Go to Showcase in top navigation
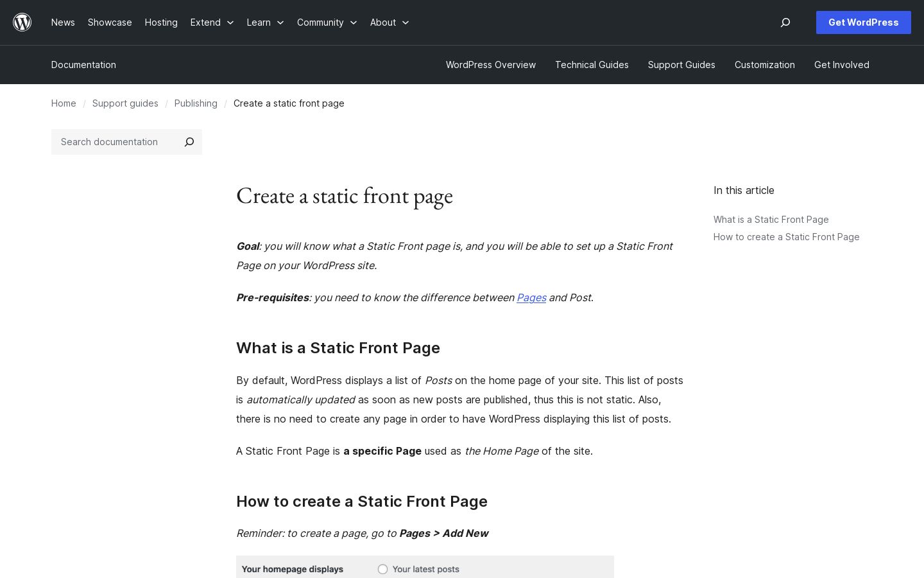 point(110,22)
